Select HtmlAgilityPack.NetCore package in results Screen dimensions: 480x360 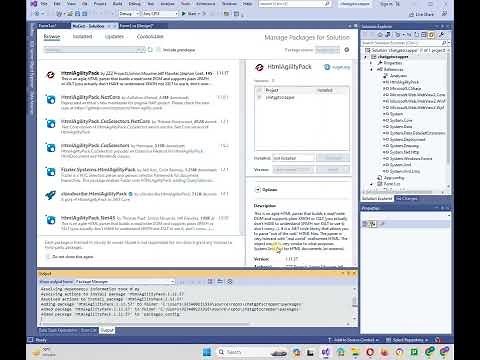pos(139,102)
